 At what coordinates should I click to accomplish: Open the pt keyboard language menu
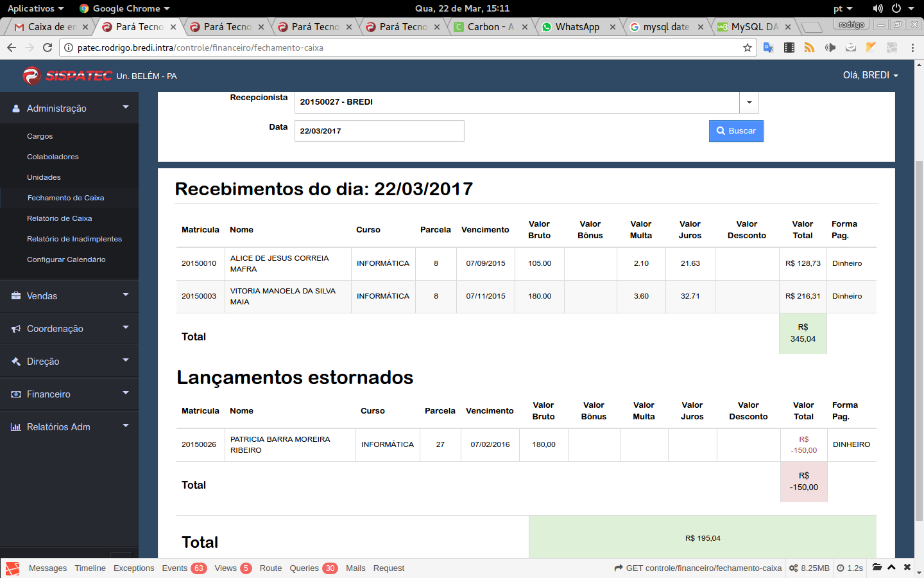click(x=843, y=8)
